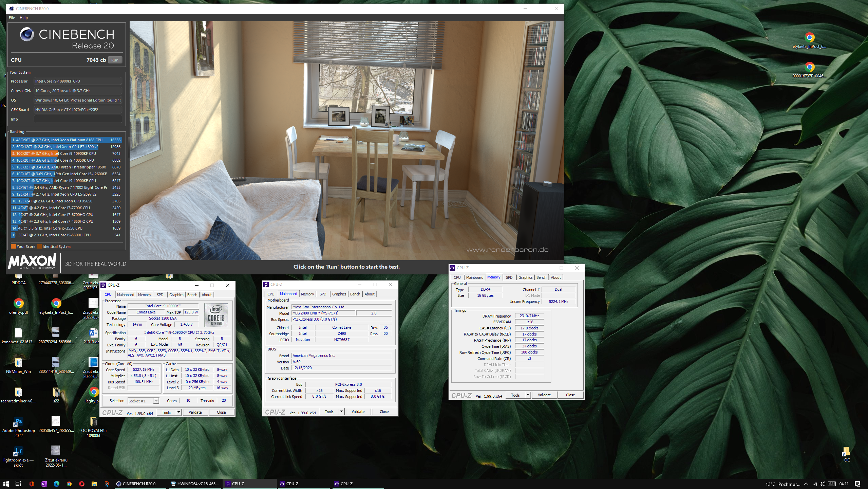Launch Adobe Photoshop 2022 desktop shortcut
This screenshot has width=868, height=489.
[18, 427]
